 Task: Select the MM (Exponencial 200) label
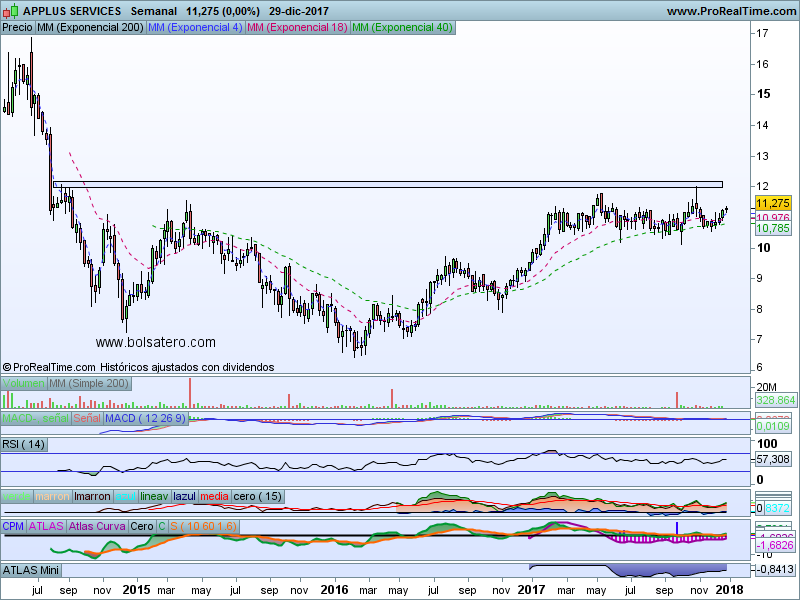tap(90, 28)
